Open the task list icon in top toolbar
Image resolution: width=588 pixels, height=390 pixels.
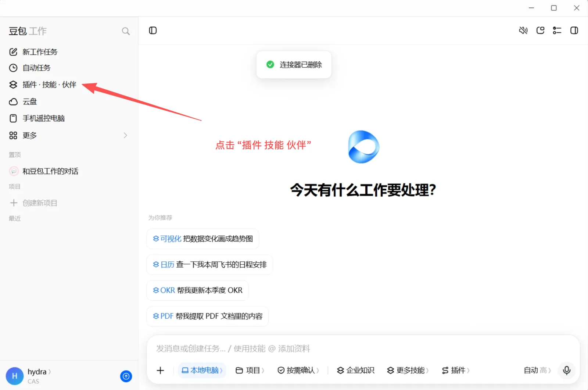[x=557, y=31]
